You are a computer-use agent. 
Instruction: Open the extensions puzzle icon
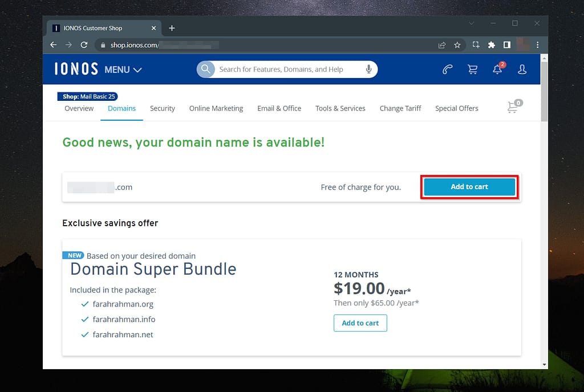[x=492, y=45]
